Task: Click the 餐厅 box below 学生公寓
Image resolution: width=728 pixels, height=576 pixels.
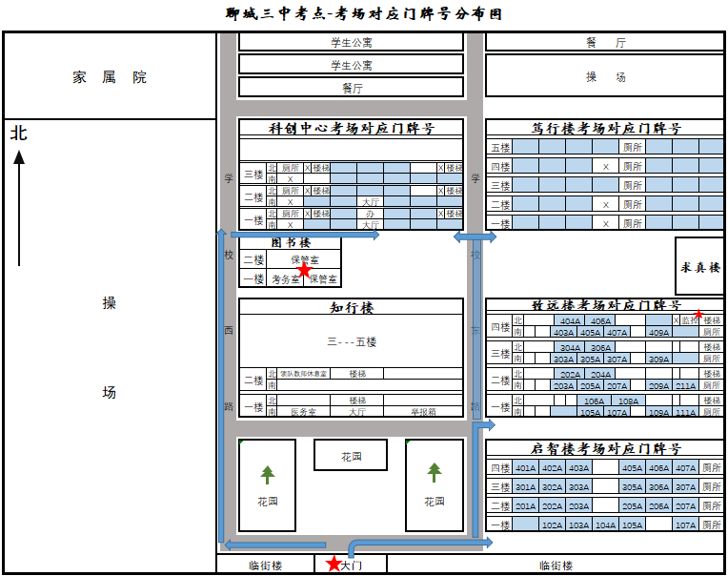Action: pos(352,87)
